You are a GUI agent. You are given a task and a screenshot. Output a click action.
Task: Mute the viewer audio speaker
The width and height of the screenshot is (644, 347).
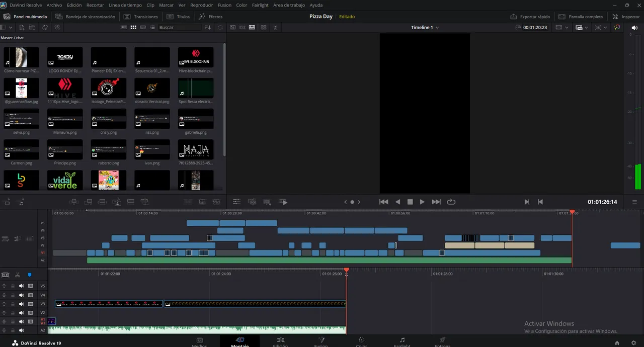(634, 27)
